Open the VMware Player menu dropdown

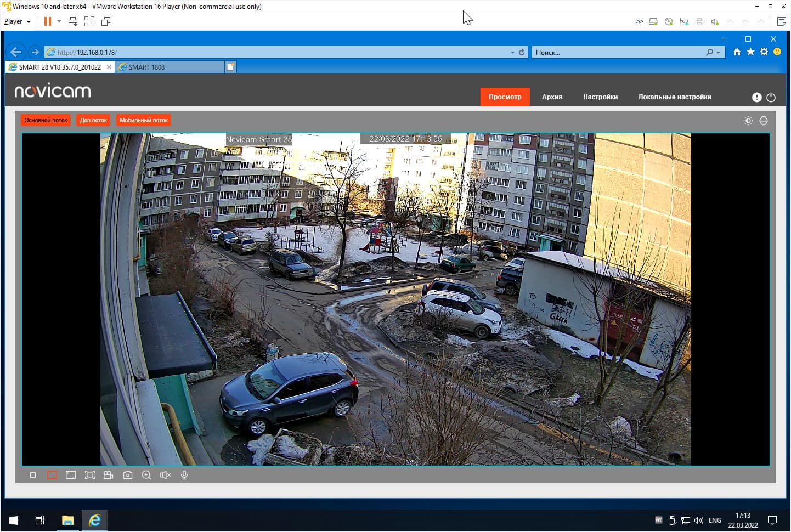[18, 21]
